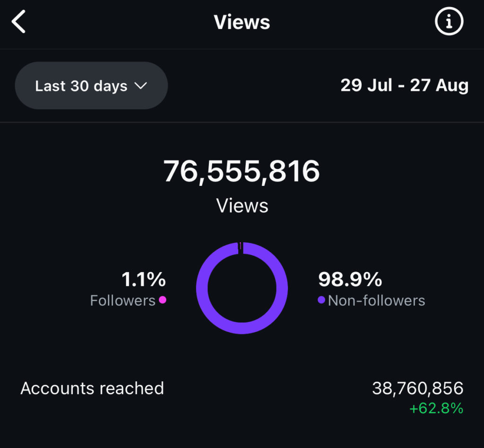Screen dimensions: 484x448
Task: Click the chevron beside Last 30 days
Action: pyautogui.click(x=141, y=86)
